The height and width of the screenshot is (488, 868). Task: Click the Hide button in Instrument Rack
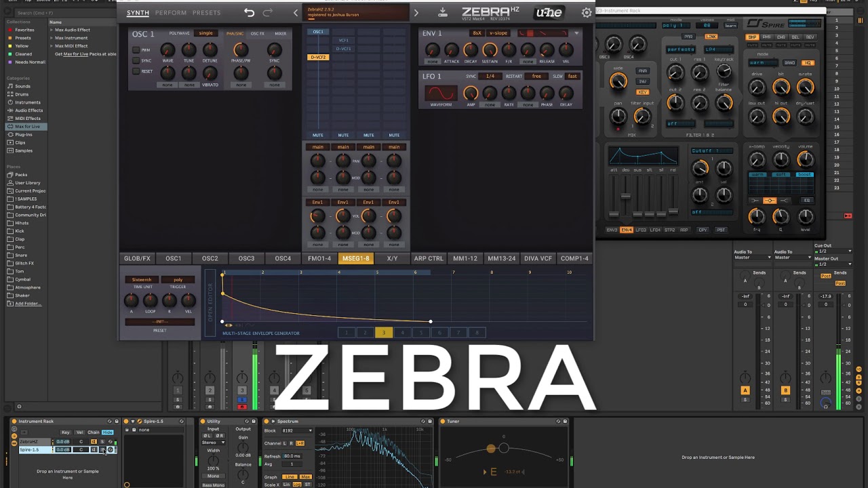(108, 432)
